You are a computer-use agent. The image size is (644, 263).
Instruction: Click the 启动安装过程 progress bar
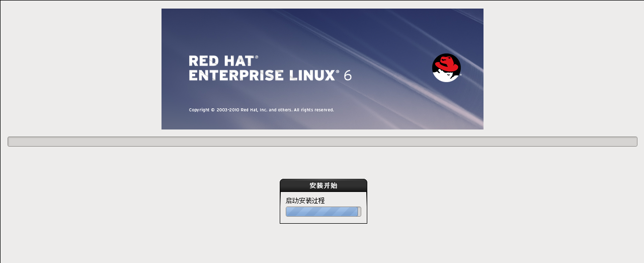[x=324, y=212]
